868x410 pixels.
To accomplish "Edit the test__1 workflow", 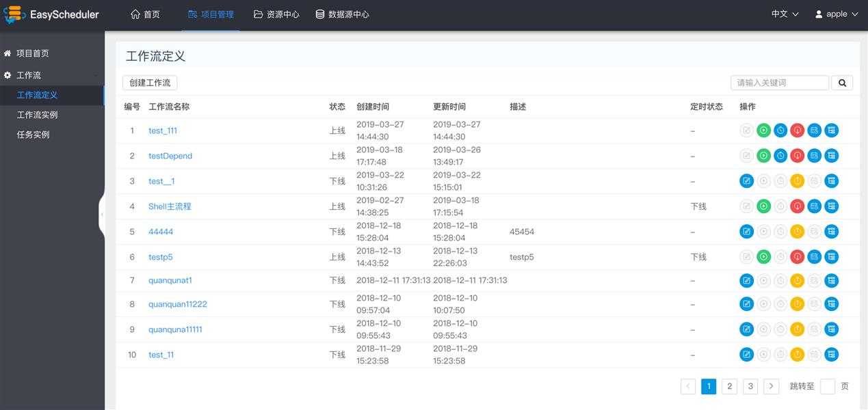I will coord(747,181).
